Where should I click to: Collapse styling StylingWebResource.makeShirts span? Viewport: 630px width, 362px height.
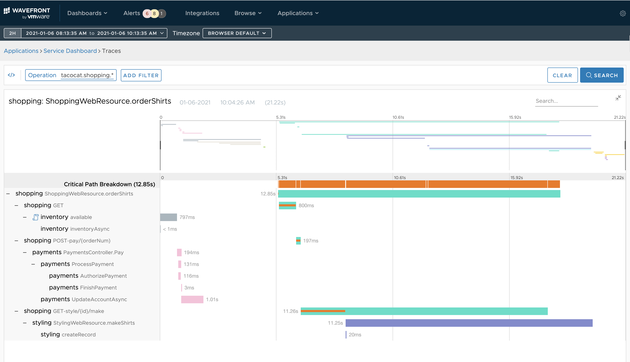(25, 323)
